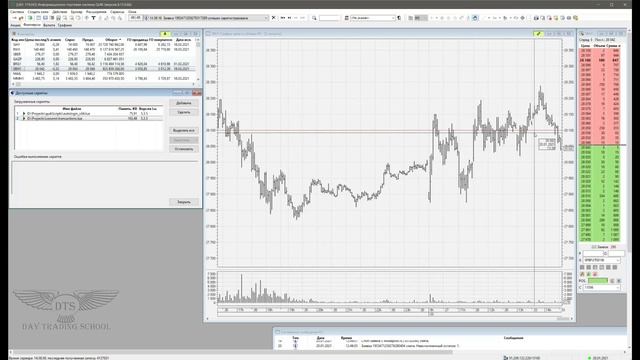Expand second script row arrow in scripts list

(x=24, y=118)
